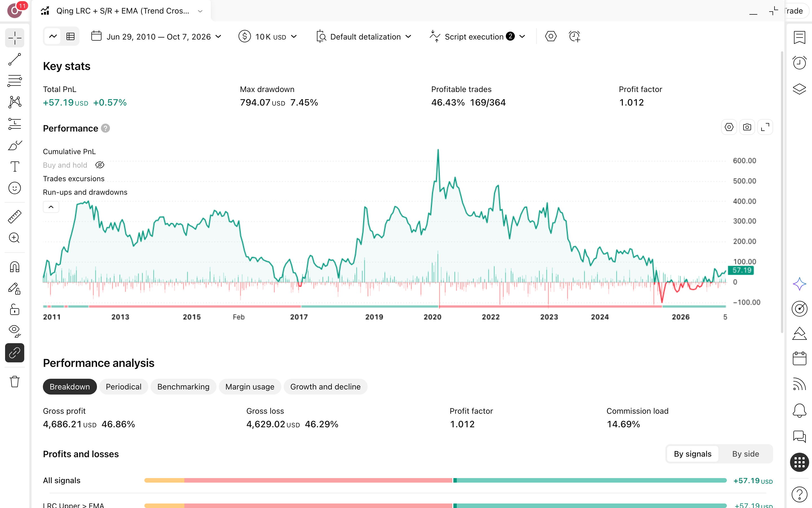812x508 pixels.
Task: Select the patterns drawing tool
Action: [x=15, y=102]
